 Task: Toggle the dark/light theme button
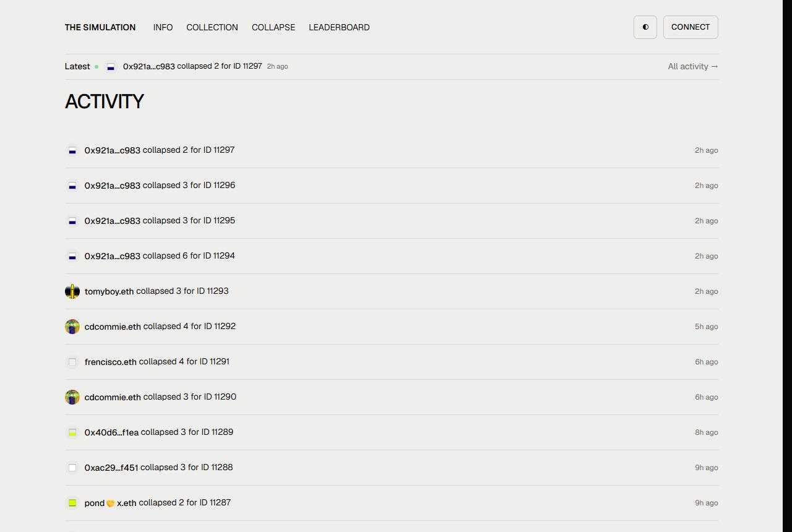[645, 27]
